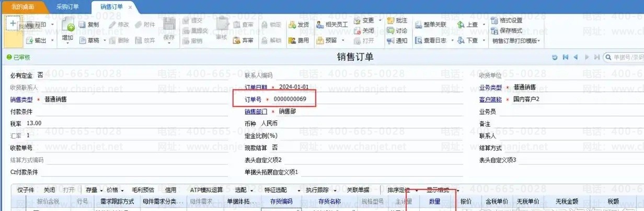The width and height of the screenshot is (644, 211).
Task: Click the 客户简称 field link
Action: (490, 99)
